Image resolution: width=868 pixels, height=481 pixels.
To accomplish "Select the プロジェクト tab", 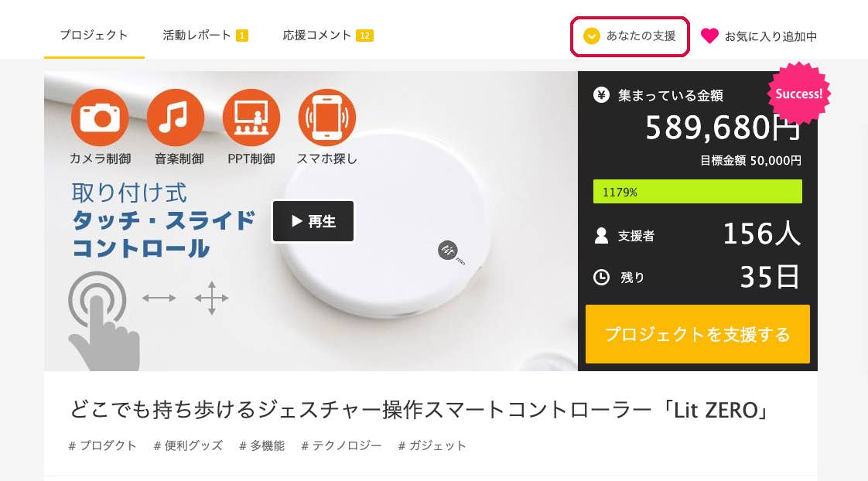I will point(94,36).
